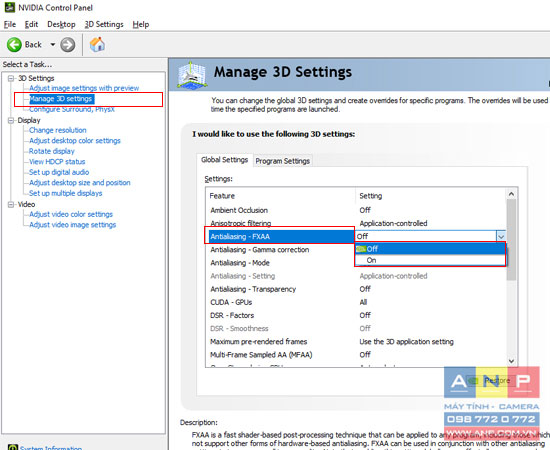The image size is (550, 450).
Task: Open Adjust video color settings
Action: click(x=71, y=214)
